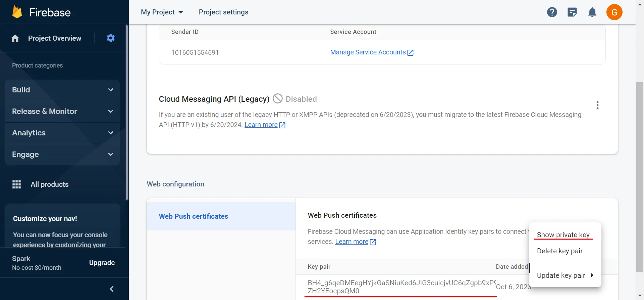This screenshot has height=300, width=644.
Task: Click the Sender ID column header
Action: 185,32
